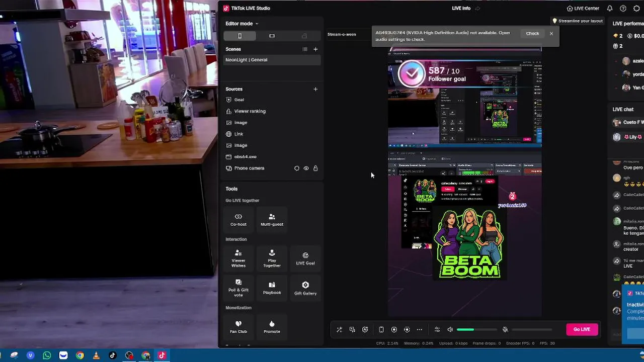Toggle the muted microphone icon
Screen dimensions: 644x362
pos(505,330)
